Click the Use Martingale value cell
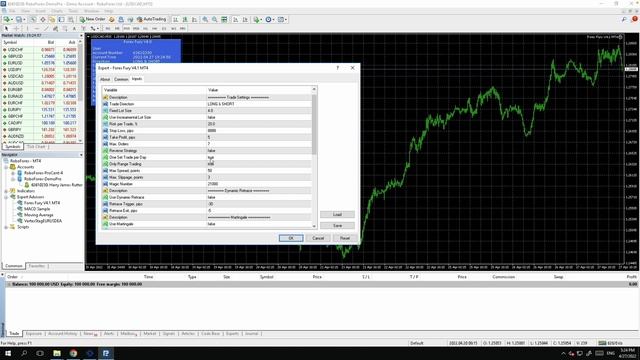The width and height of the screenshot is (640, 360). 259,224
